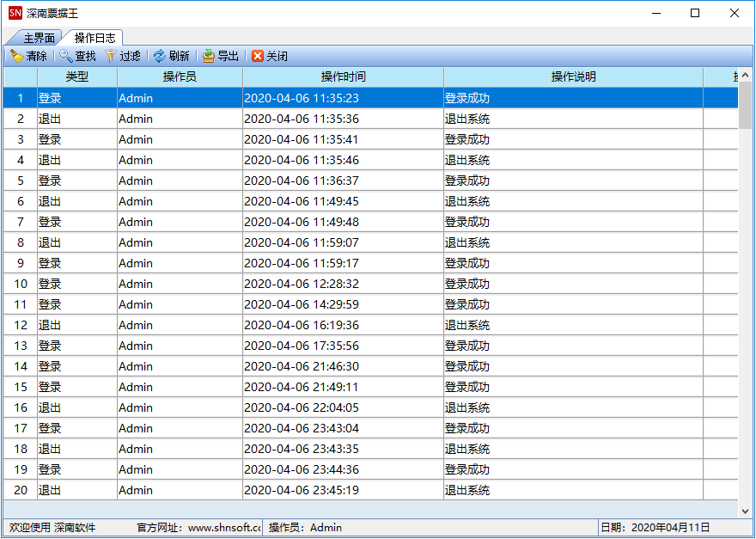Screen dimensions: 756x539
Task: Click the 操作时间 column header
Action: pos(343,77)
